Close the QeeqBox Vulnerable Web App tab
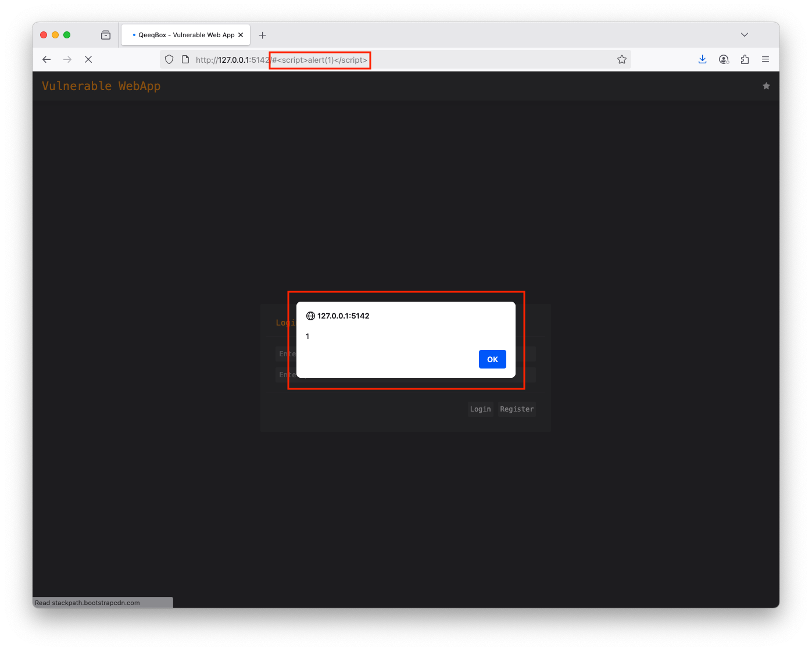This screenshot has height=651, width=812. click(241, 35)
